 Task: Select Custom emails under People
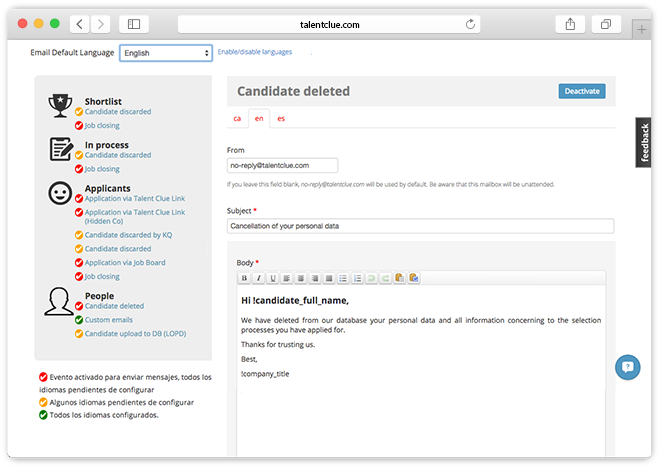pyautogui.click(x=108, y=319)
